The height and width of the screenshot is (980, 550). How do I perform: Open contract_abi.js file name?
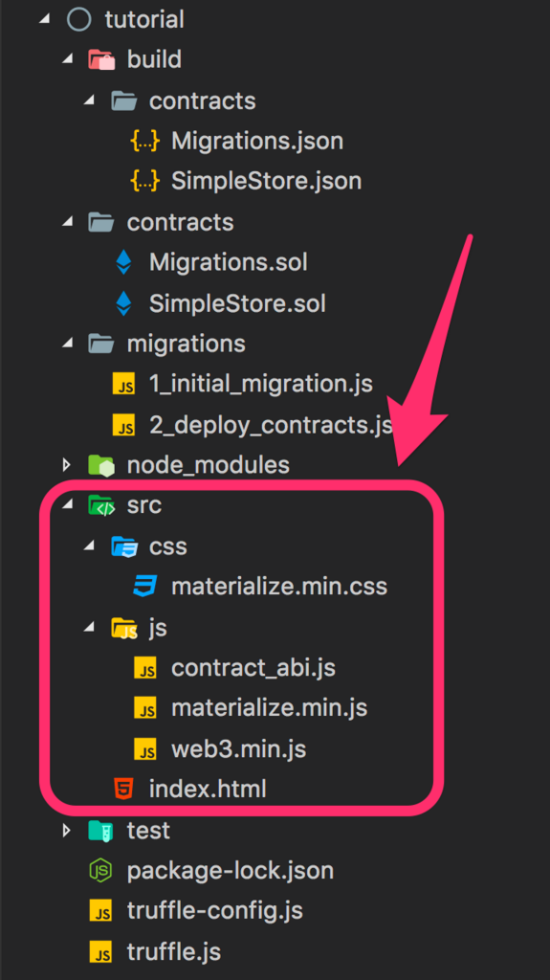point(253,668)
